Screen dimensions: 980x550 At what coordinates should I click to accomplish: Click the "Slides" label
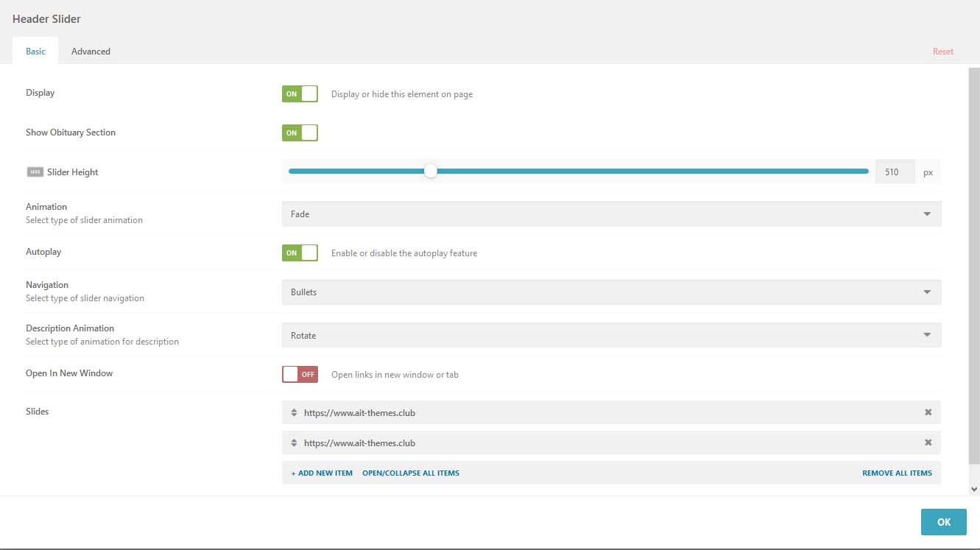coord(37,412)
